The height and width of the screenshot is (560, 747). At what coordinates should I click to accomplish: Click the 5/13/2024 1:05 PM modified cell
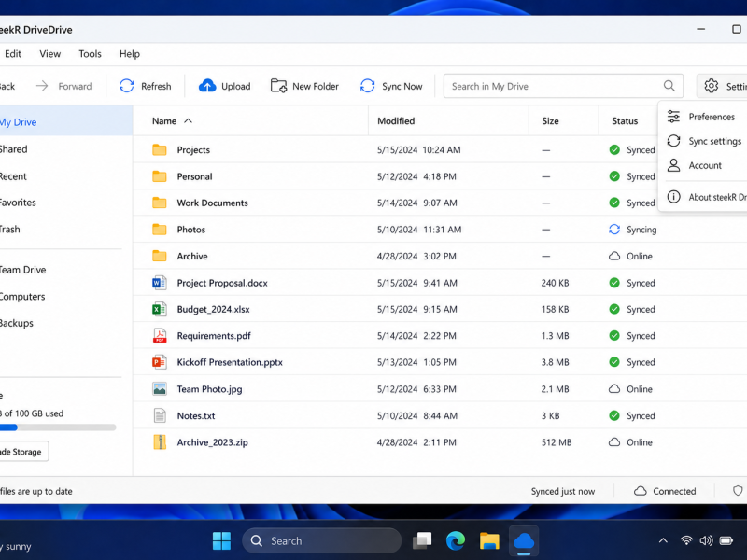(x=416, y=362)
